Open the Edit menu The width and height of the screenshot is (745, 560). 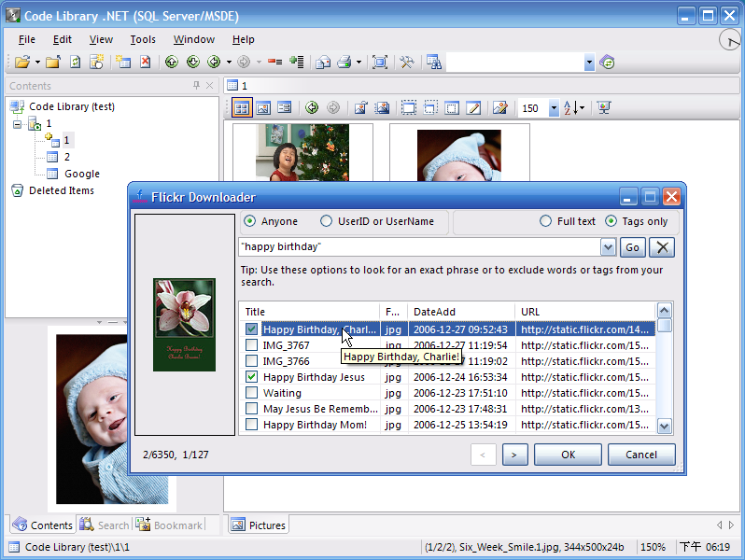[63, 39]
